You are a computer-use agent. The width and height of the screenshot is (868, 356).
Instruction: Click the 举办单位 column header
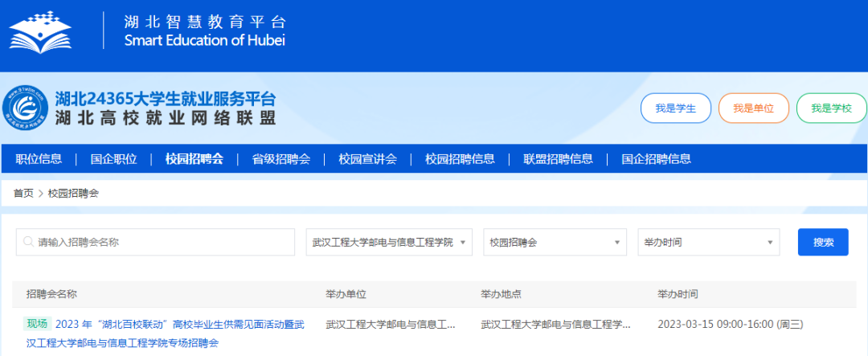346,294
